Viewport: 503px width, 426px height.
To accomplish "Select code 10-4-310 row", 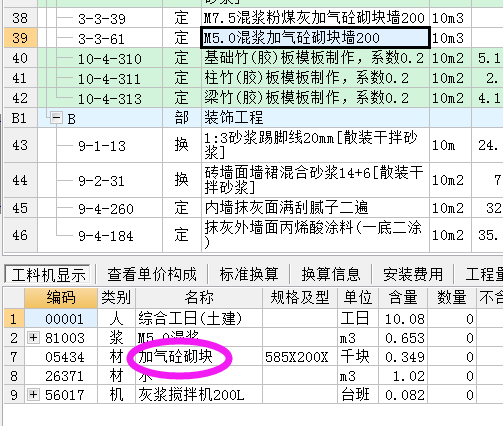I will [x=110, y=59].
